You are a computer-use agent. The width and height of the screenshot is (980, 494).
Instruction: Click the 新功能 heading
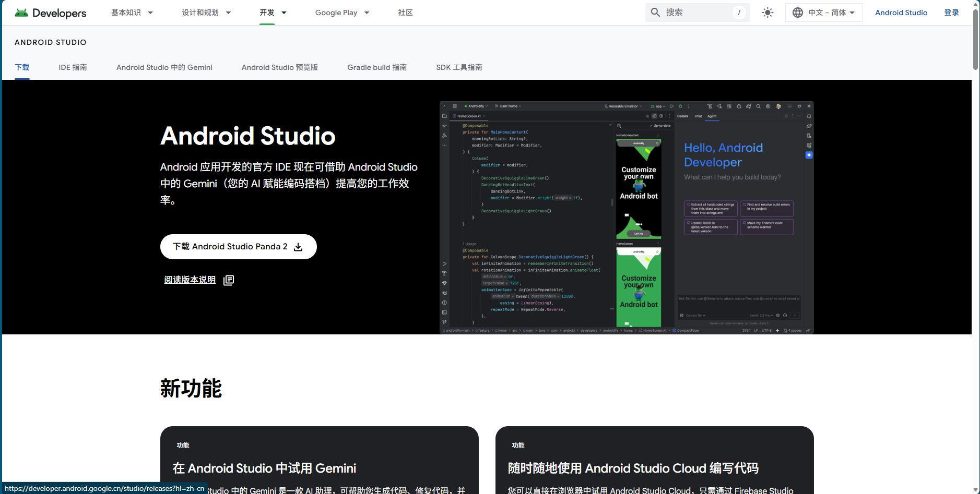[x=191, y=389]
